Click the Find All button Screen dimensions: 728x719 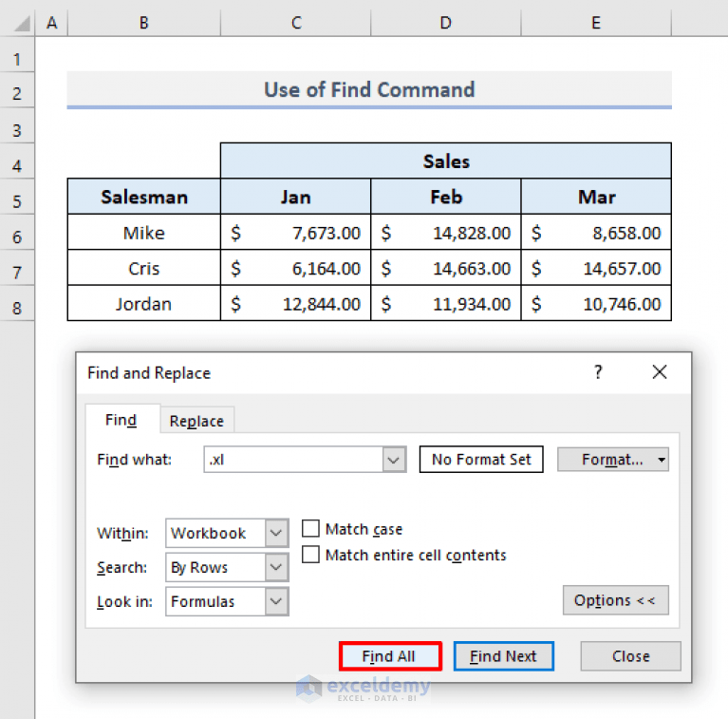click(x=390, y=655)
